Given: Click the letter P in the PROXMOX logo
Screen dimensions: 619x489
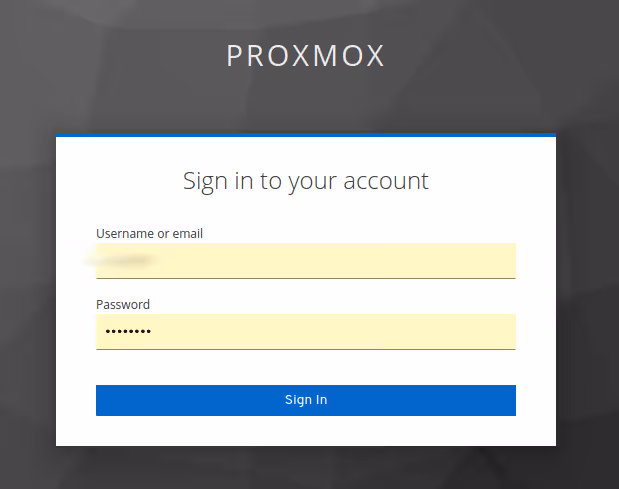Looking at the screenshot, I should click(x=234, y=56).
